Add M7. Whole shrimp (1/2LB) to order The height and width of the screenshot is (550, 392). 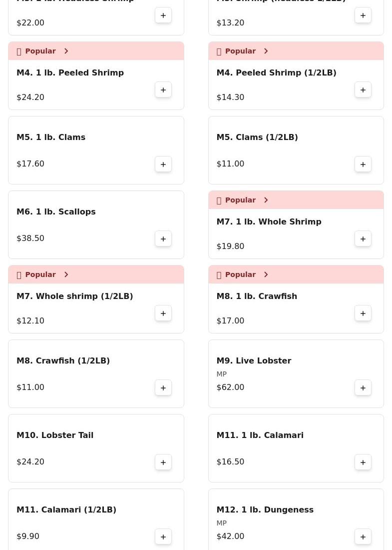(x=163, y=313)
